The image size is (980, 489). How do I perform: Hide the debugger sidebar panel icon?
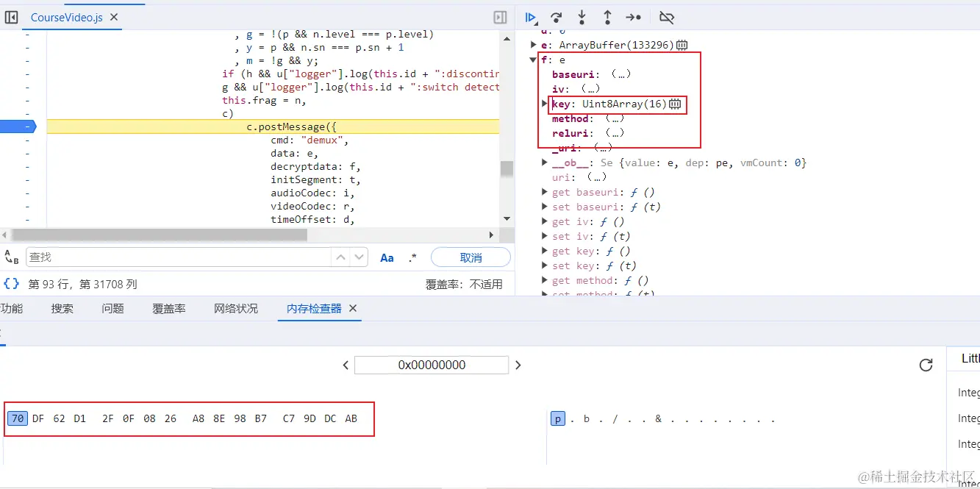pos(500,17)
